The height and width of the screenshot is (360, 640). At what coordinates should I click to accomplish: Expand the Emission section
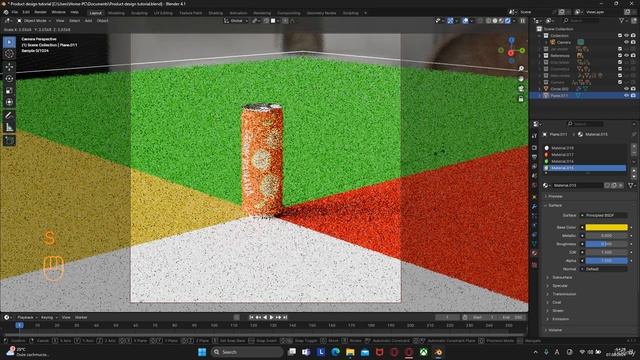[560, 319]
